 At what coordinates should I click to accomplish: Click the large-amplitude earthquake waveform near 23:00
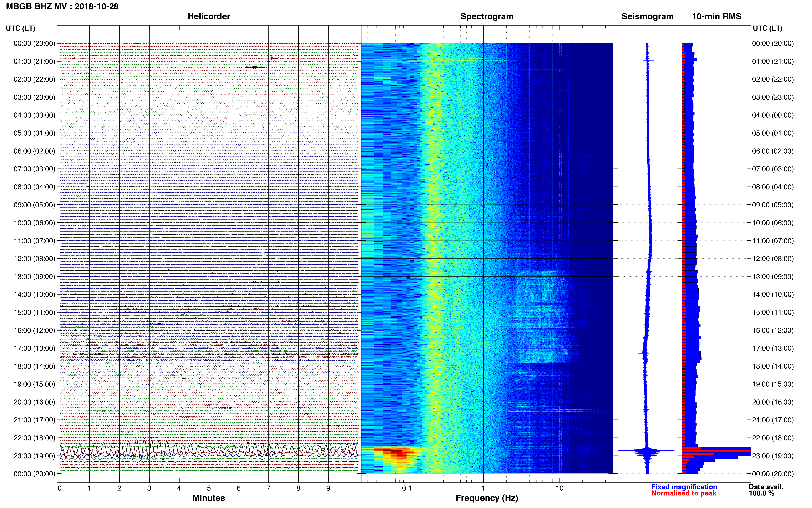(209, 450)
